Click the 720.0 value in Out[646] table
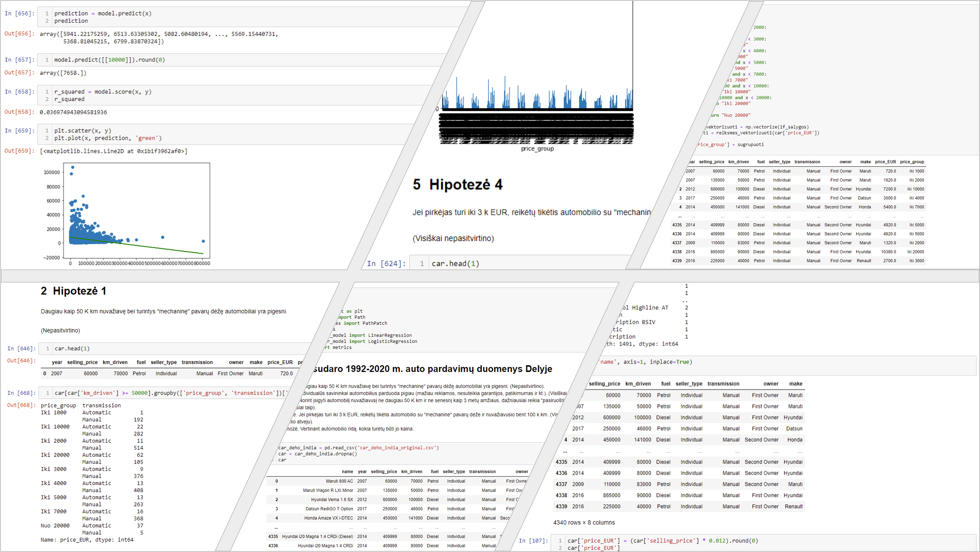980x552 pixels. click(286, 373)
